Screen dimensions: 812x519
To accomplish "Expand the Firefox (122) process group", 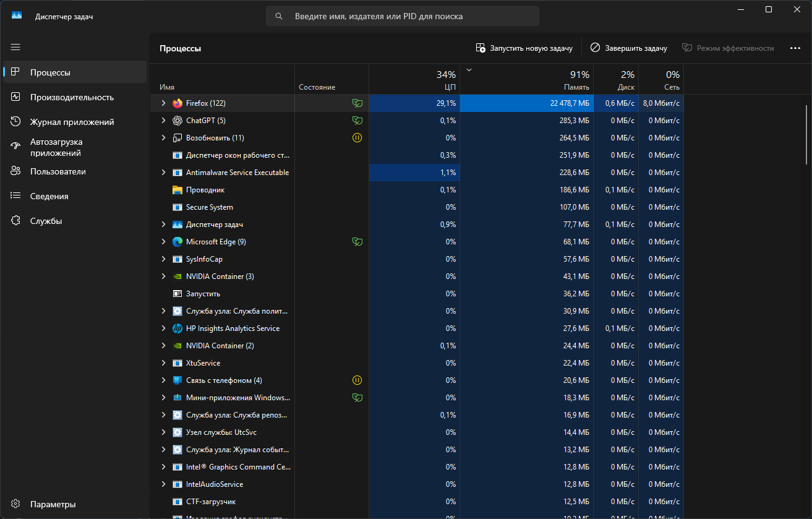I will 163,103.
